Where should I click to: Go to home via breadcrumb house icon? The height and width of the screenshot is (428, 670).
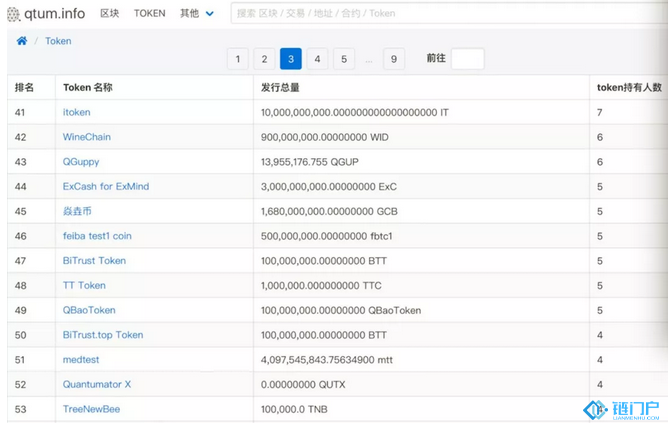22,41
